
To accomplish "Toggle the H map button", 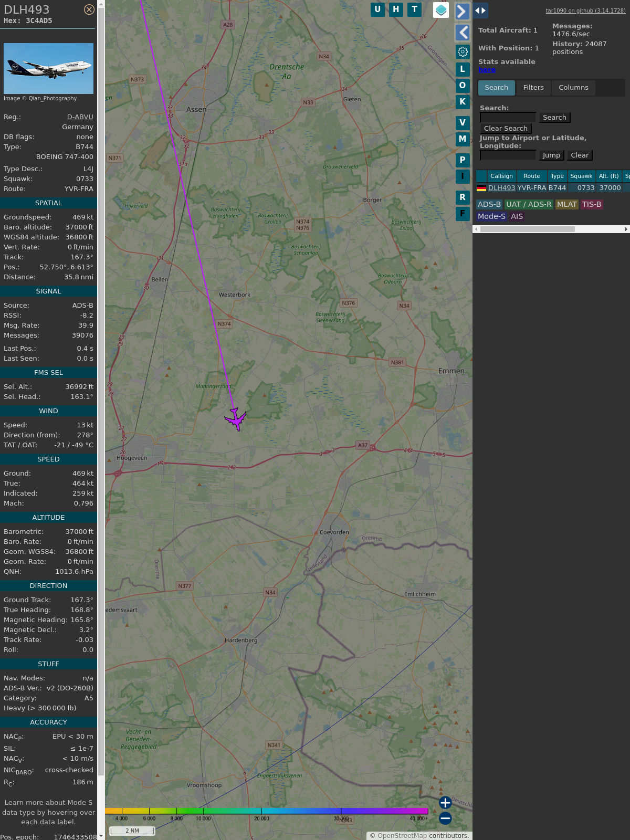I will (396, 9).
